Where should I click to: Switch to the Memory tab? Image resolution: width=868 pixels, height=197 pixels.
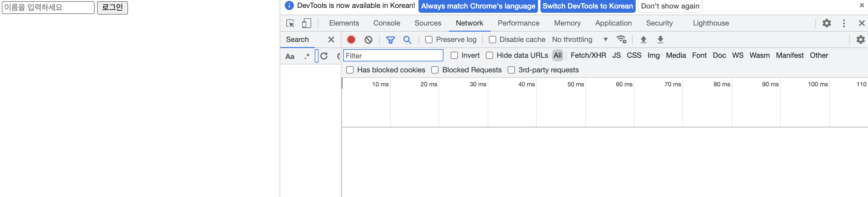[x=567, y=23]
